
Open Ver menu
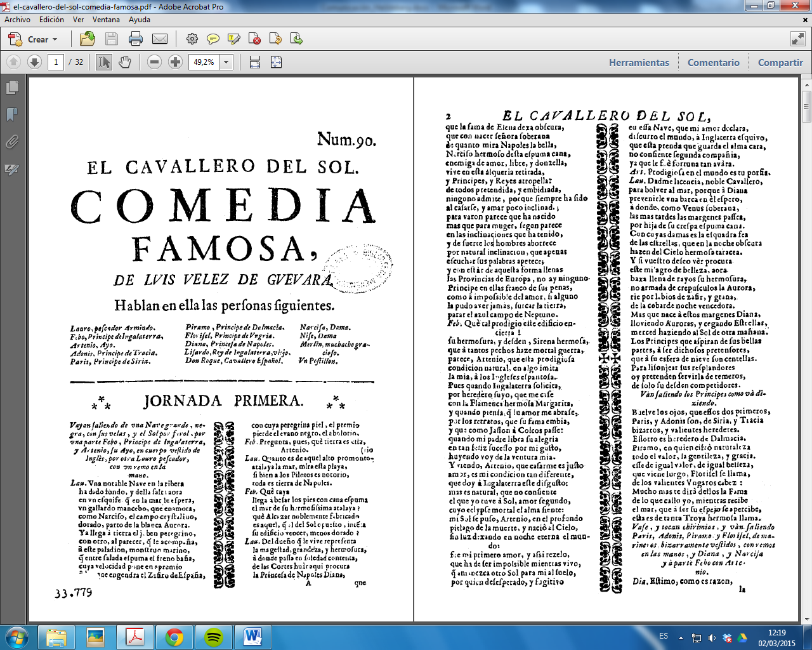coord(79,20)
